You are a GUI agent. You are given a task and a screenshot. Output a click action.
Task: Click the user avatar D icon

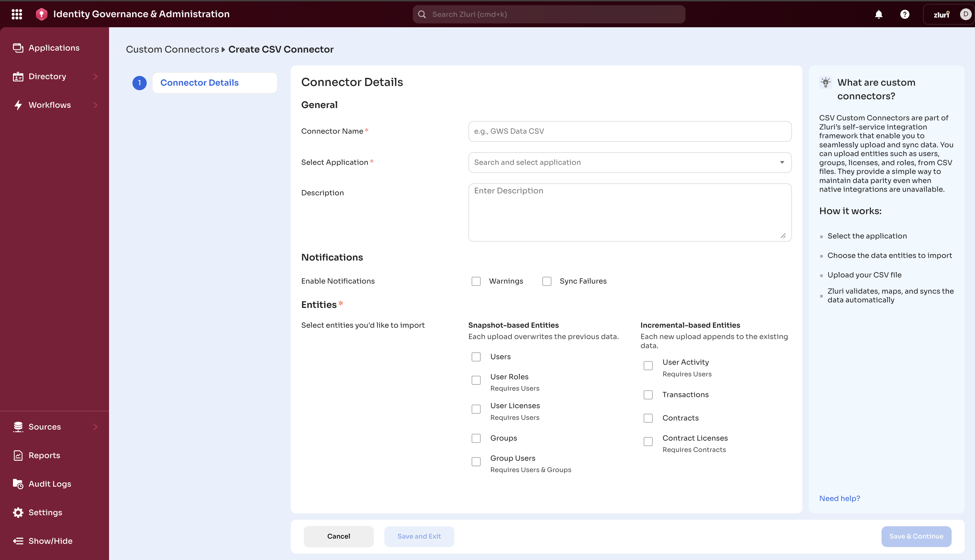965,14
